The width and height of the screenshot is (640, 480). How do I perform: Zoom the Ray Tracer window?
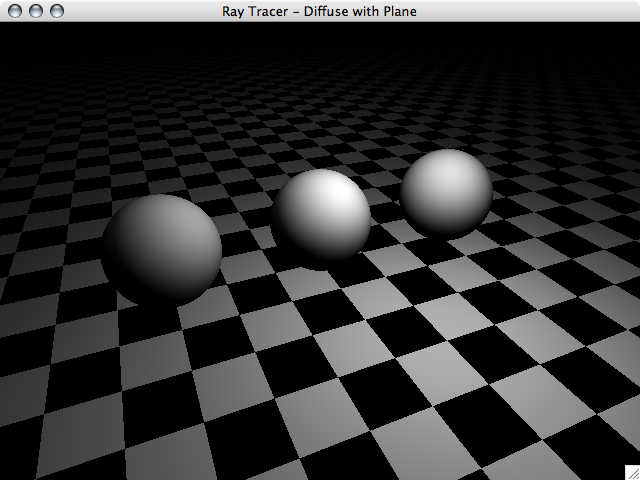point(57,11)
